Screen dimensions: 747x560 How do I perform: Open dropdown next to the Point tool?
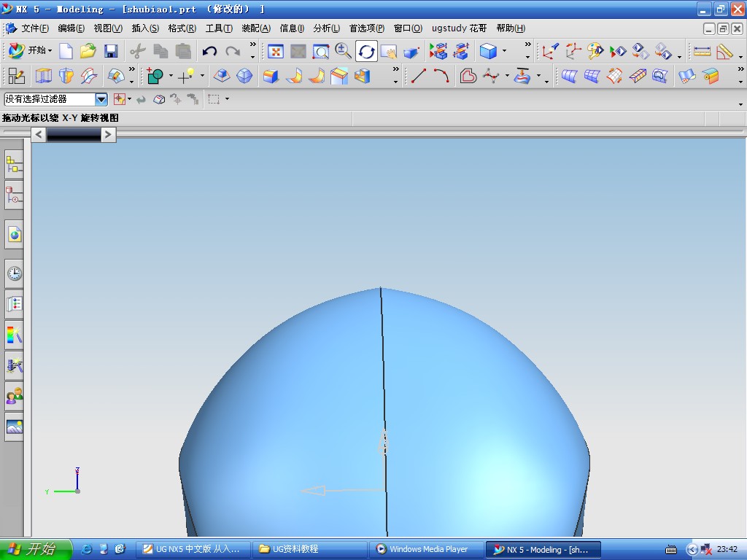click(x=202, y=75)
